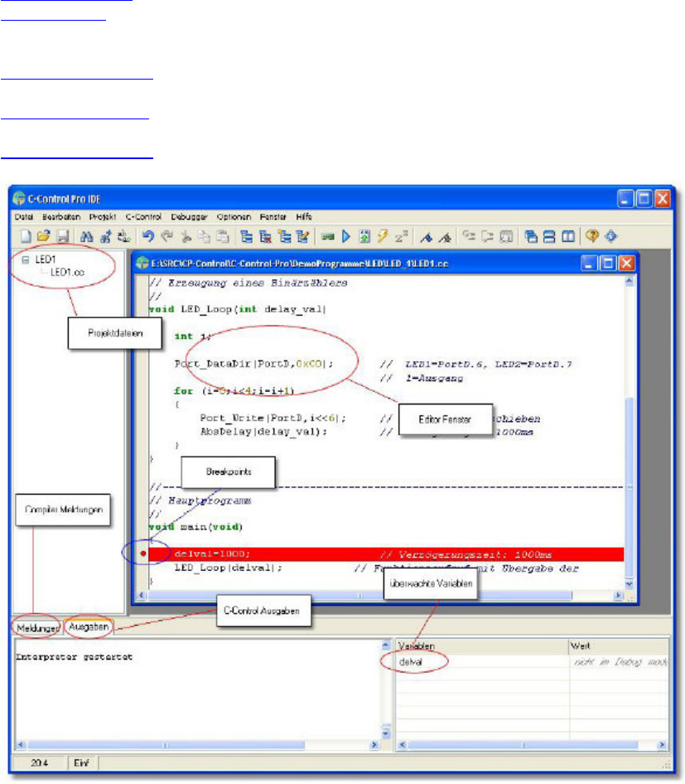Screen dimensions: 685x784
Task: Click the block icon with red X
Action: [x=265, y=236]
